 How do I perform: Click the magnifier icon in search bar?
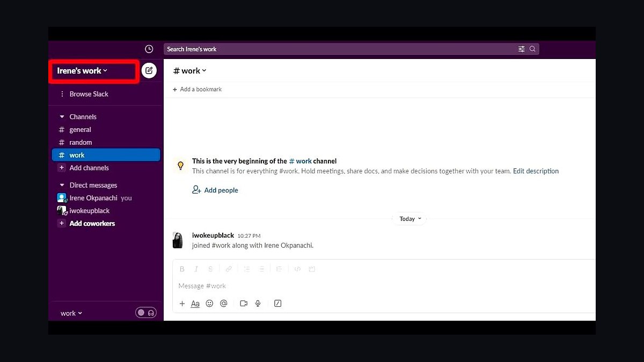(532, 49)
